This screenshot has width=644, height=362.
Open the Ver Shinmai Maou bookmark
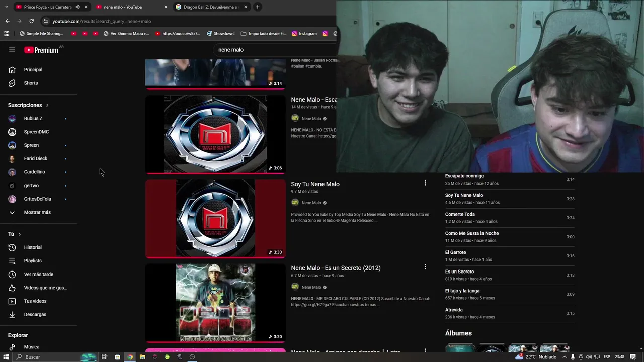(126, 34)
